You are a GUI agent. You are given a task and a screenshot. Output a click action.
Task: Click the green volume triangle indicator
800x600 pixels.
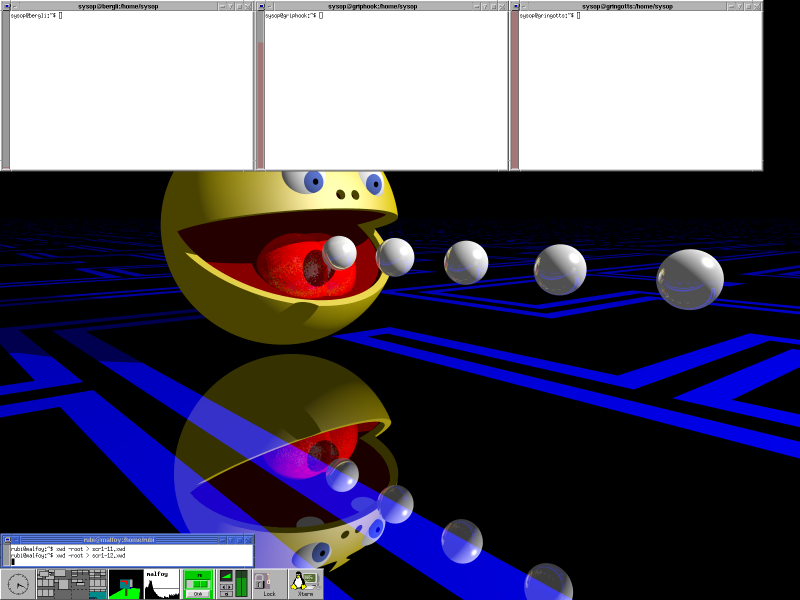point(226,576)
